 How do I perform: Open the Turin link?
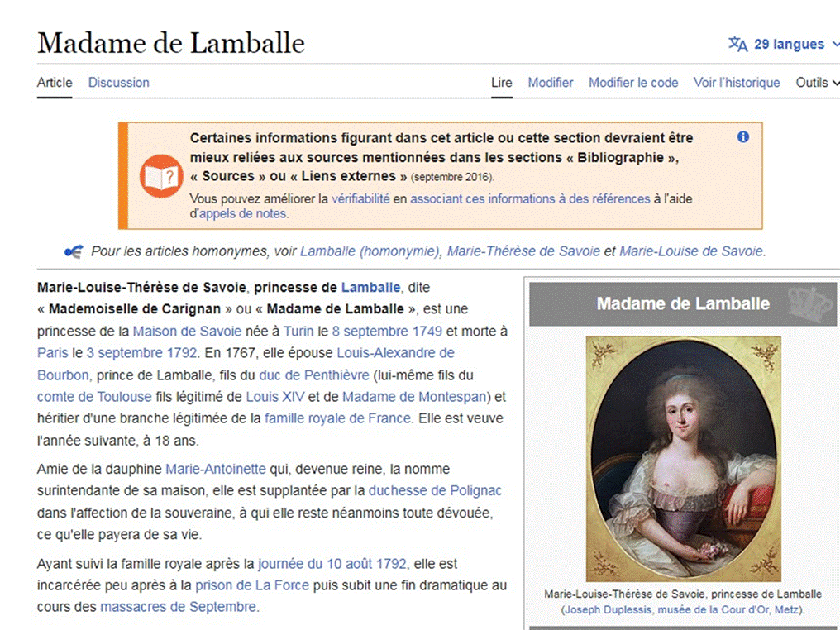298,331
